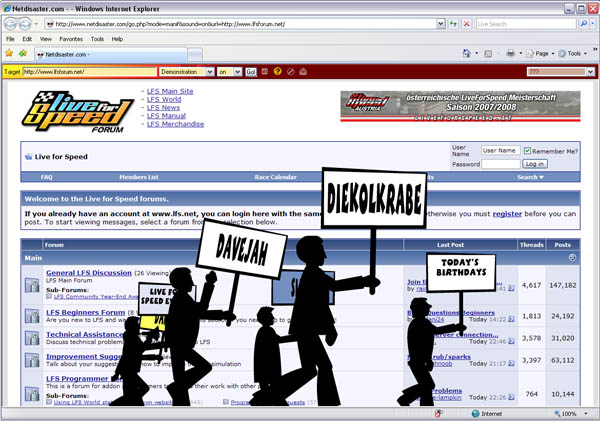The height and width of the screenshot is (421, 600).
Task: Click the Log in button
Action: [x=535, y=164]
